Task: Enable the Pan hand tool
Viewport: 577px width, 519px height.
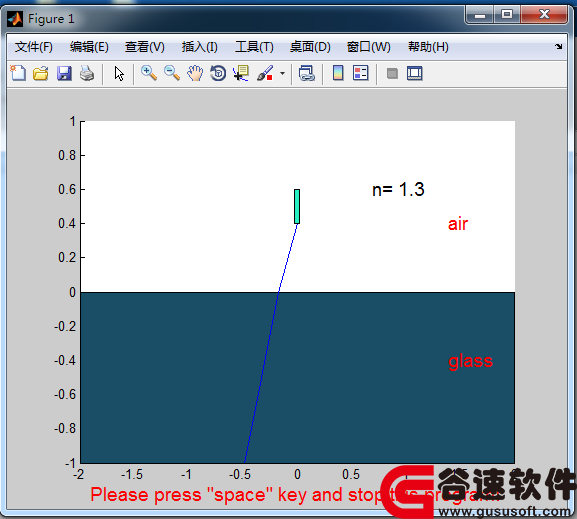Action: click(195, 73)
